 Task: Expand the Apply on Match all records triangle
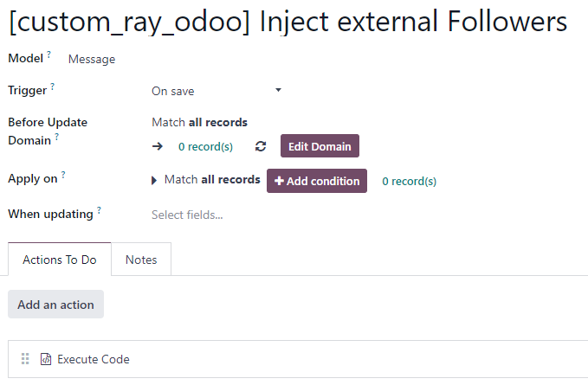[154, 181]
